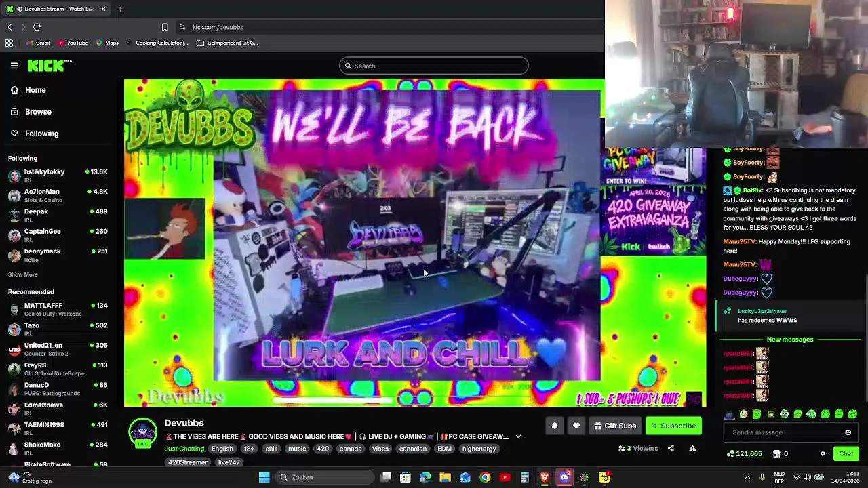This screenshot has height=488, width=868.
Task: Click the kick.com/devubbs address bar
Action: (390, 27)
